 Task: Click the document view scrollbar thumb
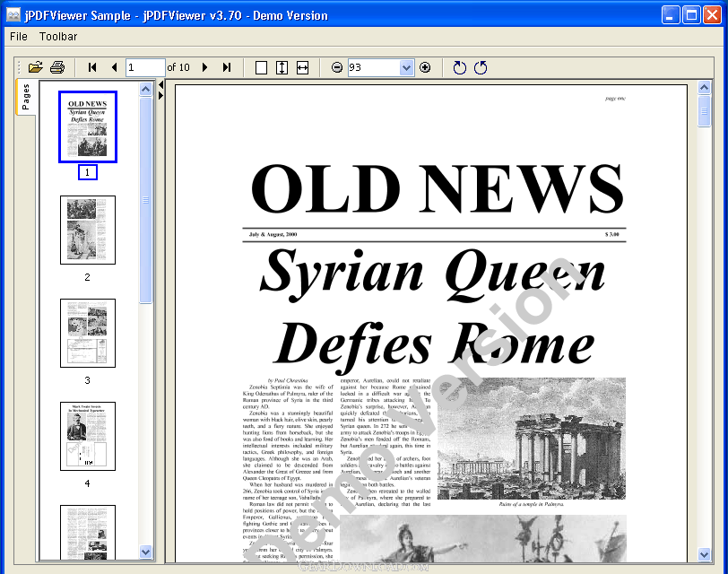pos(705,110)
